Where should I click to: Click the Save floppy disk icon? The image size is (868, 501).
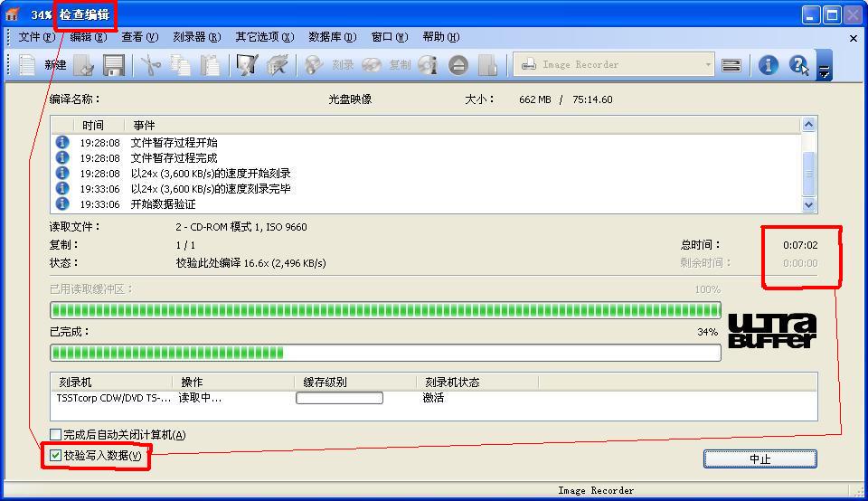pyautogui.click(x=114, y=65)
